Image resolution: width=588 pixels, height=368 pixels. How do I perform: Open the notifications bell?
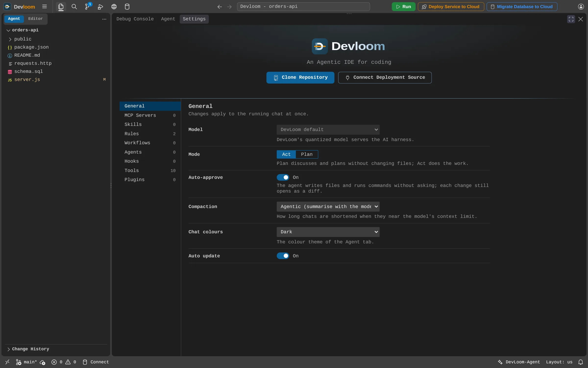pos(581,362)
